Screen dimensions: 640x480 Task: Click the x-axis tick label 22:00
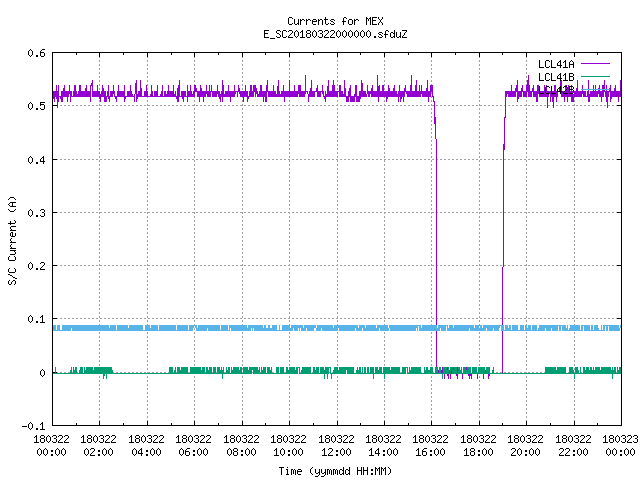tap(573, 452)
